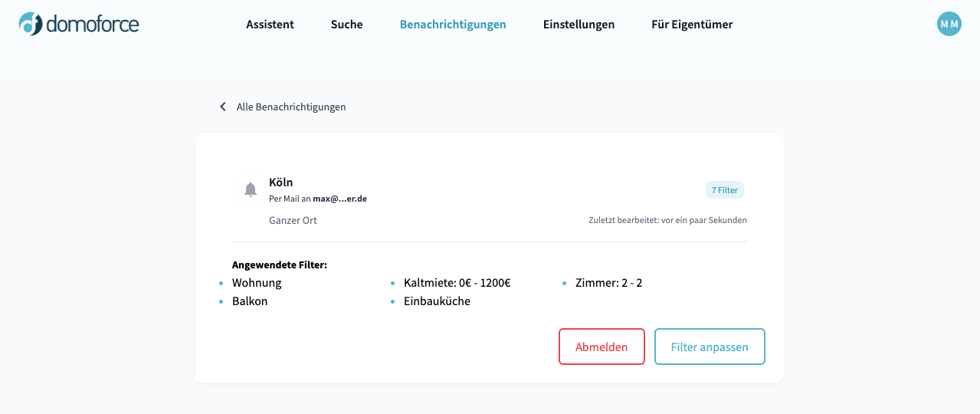The image size is (980, 414).
Task: Navigate to Für Eigentümer
Action: 692,25
